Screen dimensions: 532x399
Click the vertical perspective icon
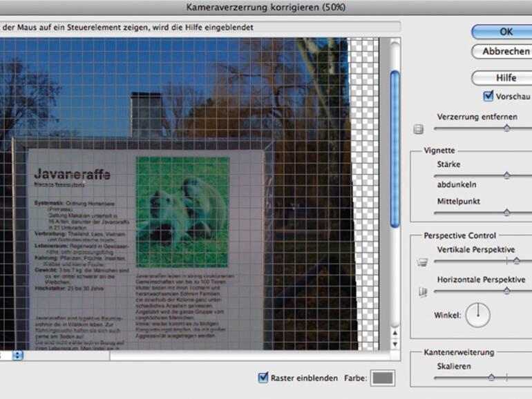(422, 262)
